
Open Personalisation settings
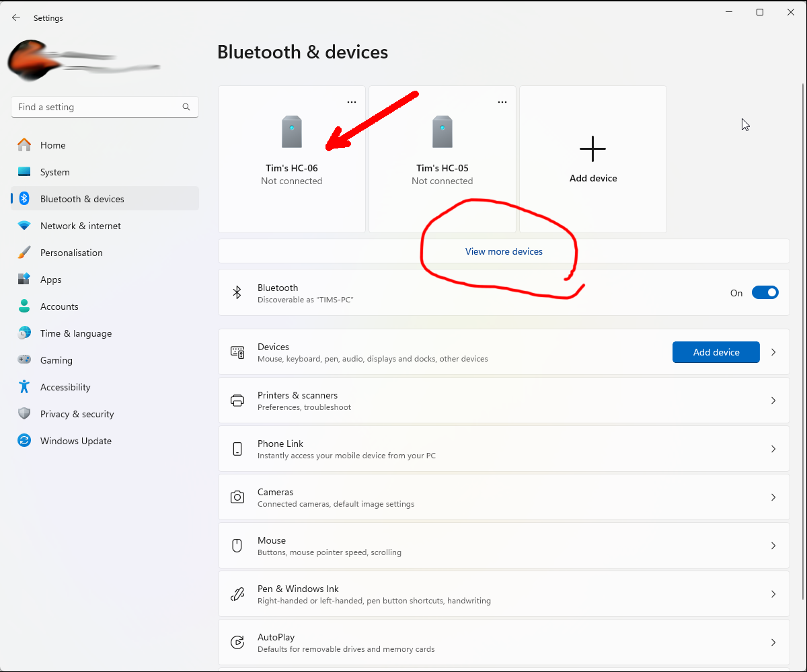[24, 252]
